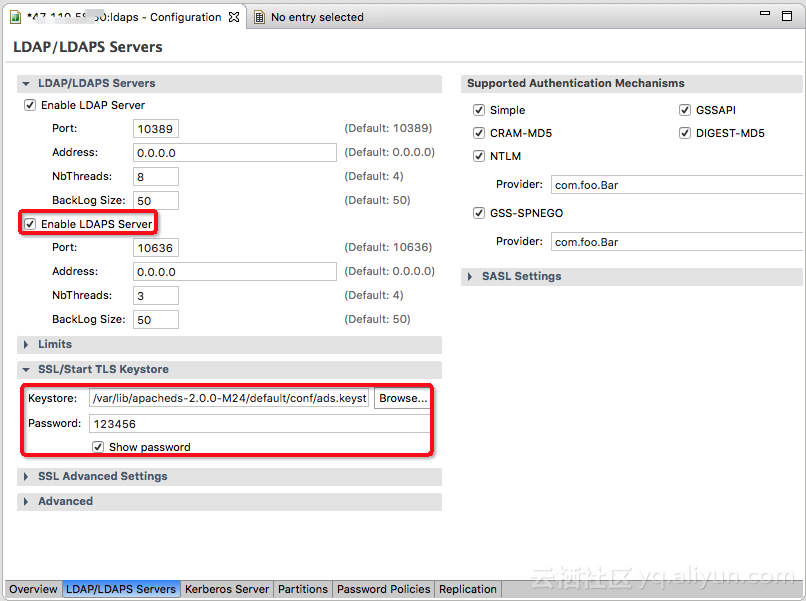Viewport: 806px width, 601px height.
Task: Click the (Default: 10389) hint text
Action: click(388, 128)
